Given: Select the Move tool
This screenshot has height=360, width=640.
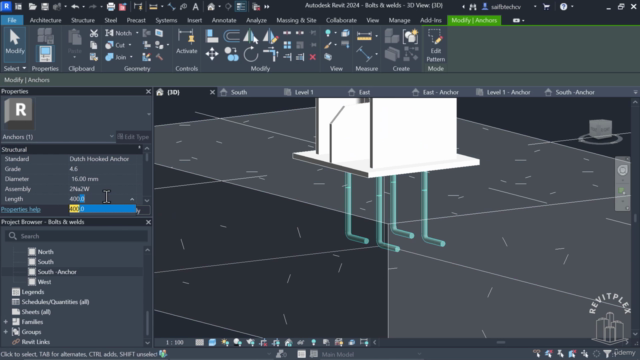Looking at the screenshot, I should point(212,54).
